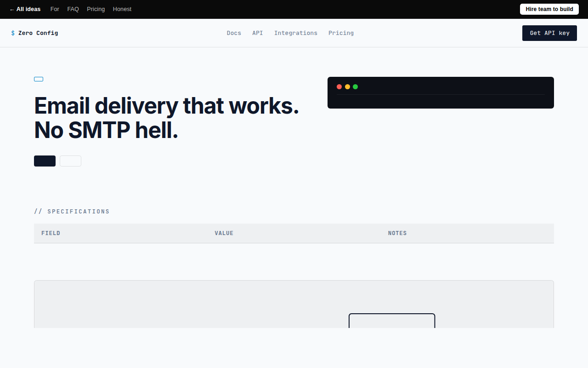This screenshot has height=368, width=588.
Task: Click the white secondary hero button
Action: (x=70, y=161)
